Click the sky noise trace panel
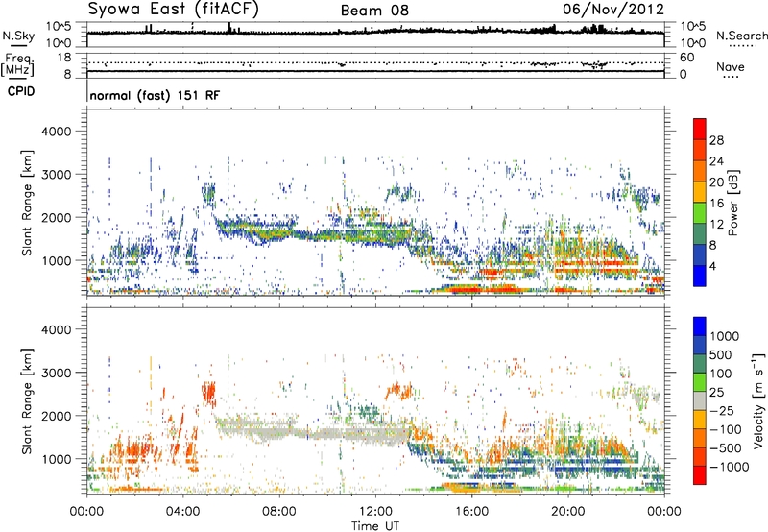The width and height of the screenshot is (768, 532). coord(375,35)
